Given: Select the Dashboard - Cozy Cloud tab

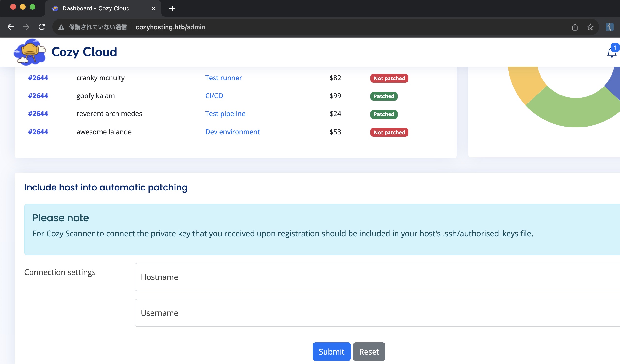Looking at the screenshot, I should pos(96,9).
